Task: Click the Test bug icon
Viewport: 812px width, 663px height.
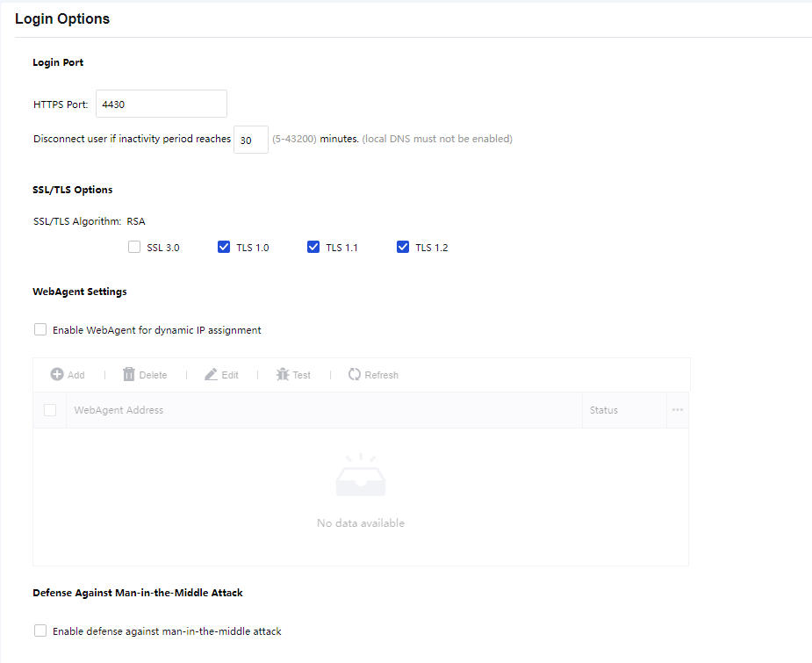Action: tap(283, 374)
